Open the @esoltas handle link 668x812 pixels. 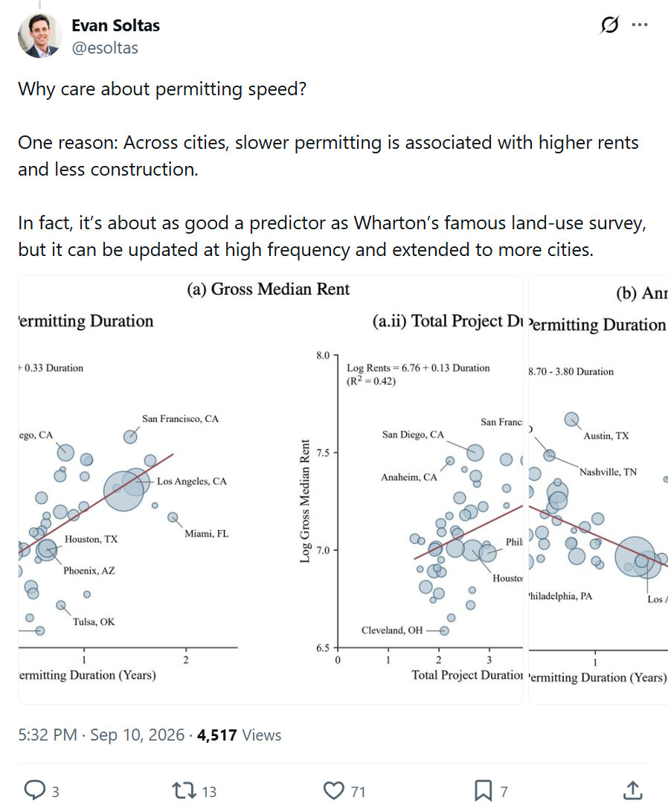pos(105,48)
